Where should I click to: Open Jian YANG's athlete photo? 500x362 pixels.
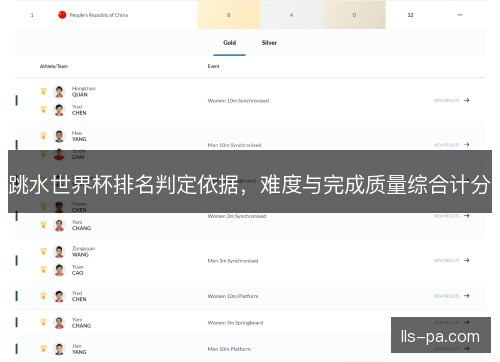59,349
